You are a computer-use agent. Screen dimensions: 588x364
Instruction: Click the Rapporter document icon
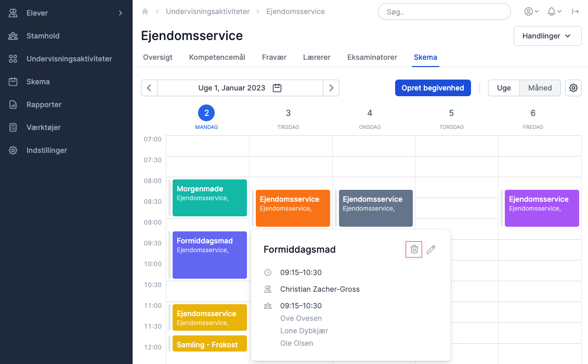point(13,105)
